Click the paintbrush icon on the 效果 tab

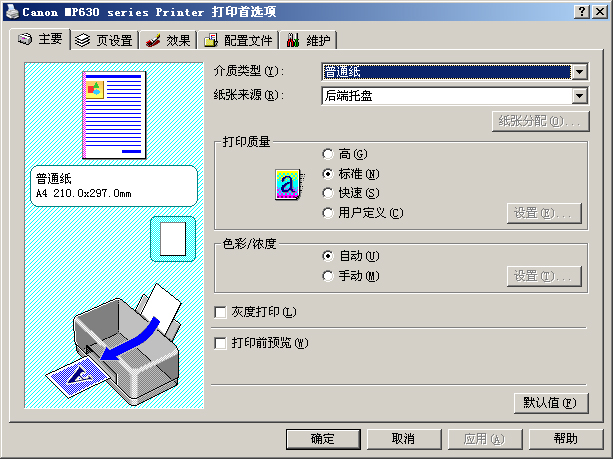pos(153,40)
